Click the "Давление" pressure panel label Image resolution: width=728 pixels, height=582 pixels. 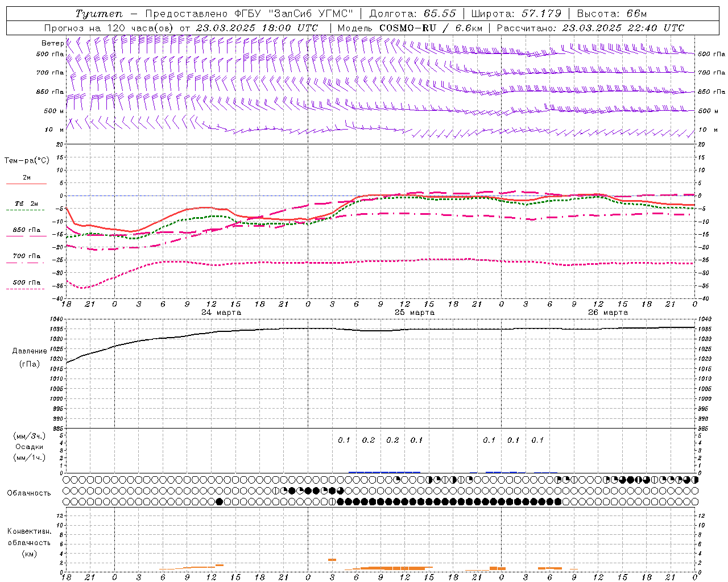click(x=28, y=351)
